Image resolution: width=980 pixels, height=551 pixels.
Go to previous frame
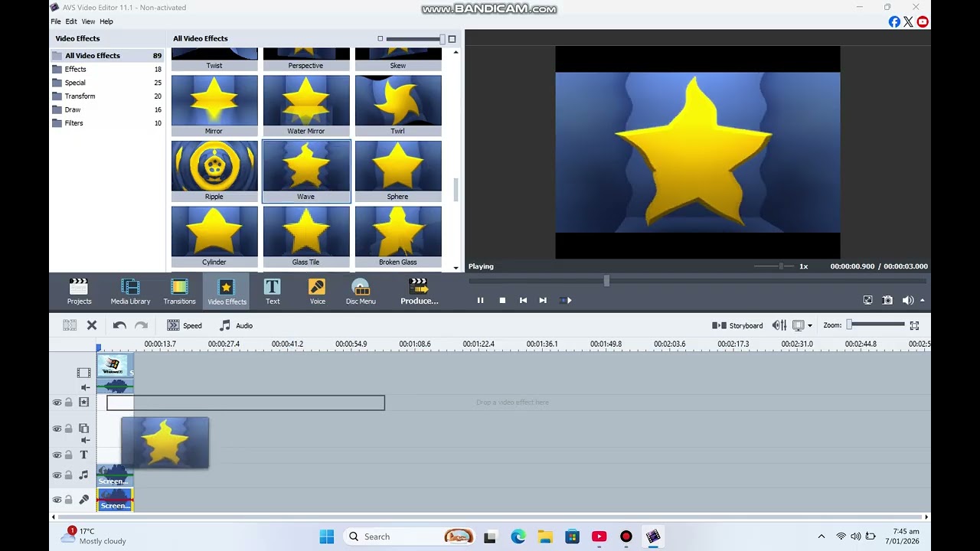523,300
